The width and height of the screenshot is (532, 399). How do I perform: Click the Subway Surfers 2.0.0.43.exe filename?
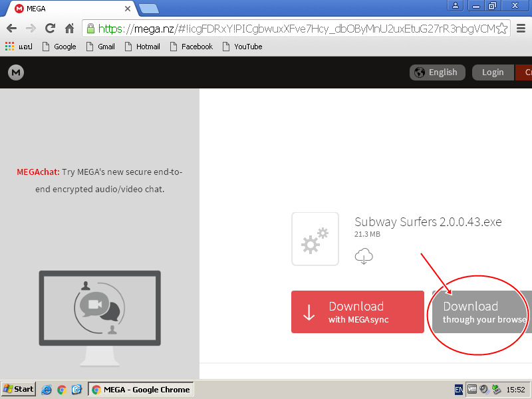(x=428, y=222)
